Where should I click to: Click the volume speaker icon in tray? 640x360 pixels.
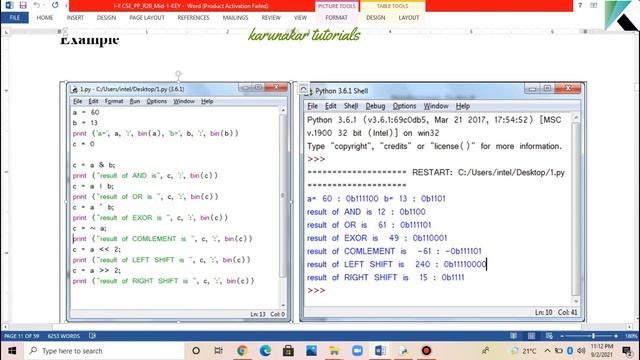[x=581, y=351]
